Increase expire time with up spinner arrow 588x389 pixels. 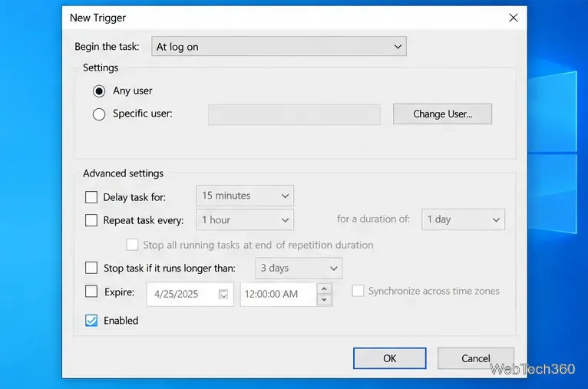tap(325, 288)
